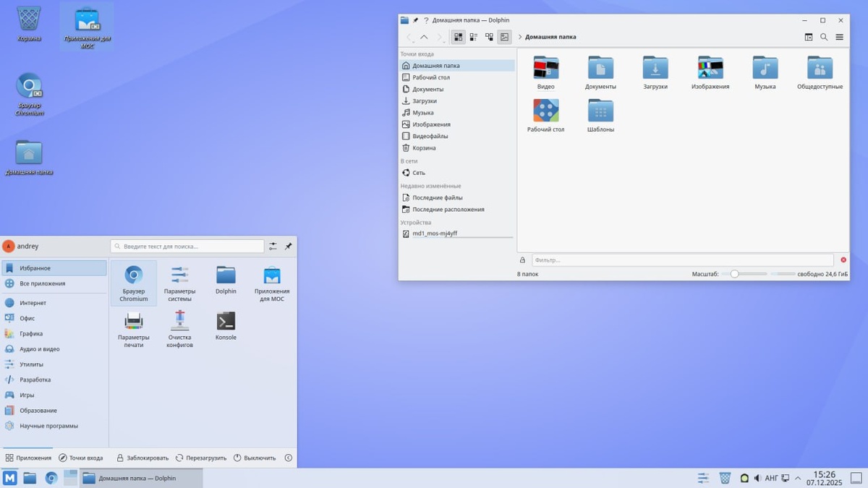Toggle pin on all desktops in Dolphin titlebar

415,20
